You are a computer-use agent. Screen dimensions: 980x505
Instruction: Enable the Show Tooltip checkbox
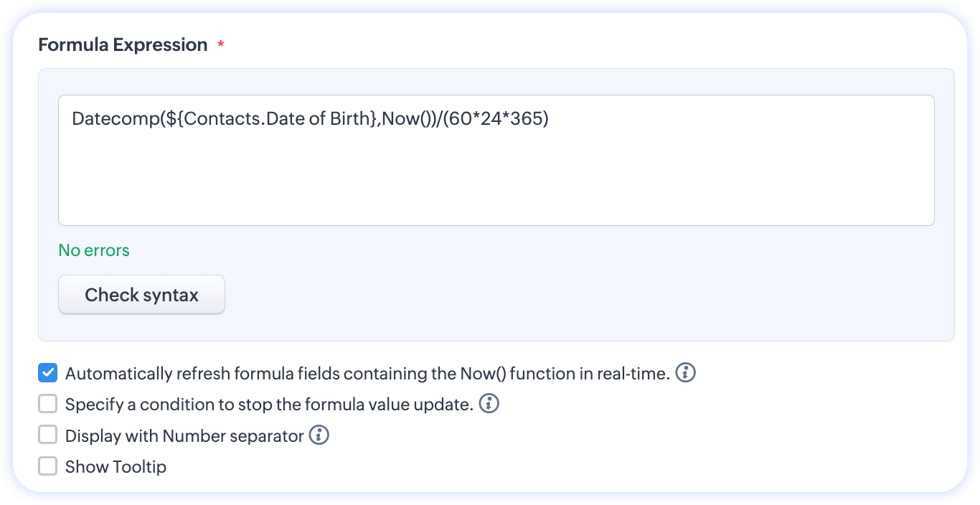(x=48, y=467)
